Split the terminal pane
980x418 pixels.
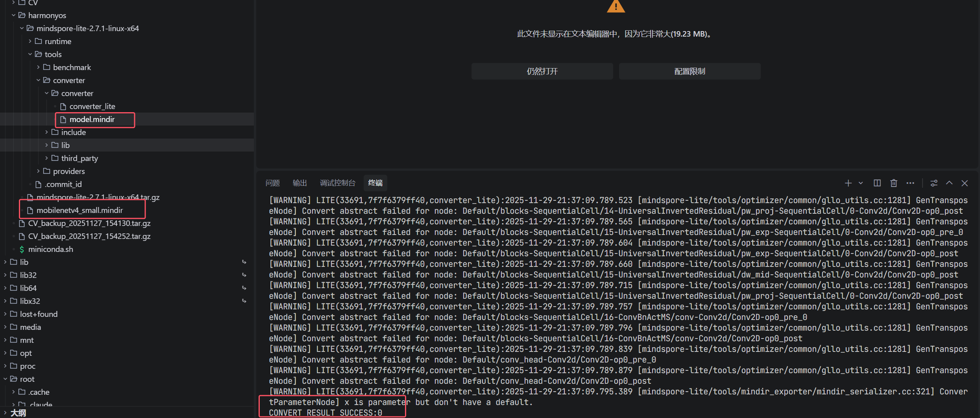[x=877, y=183]
